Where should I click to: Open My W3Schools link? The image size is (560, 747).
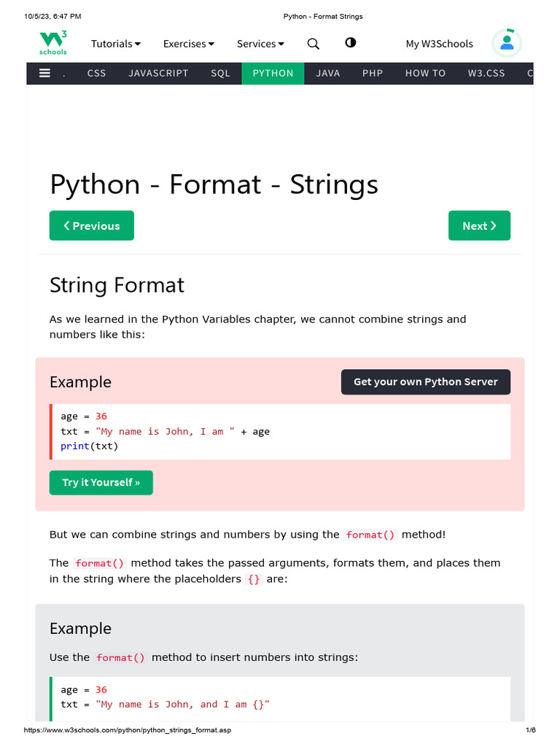tap(439, 44)
